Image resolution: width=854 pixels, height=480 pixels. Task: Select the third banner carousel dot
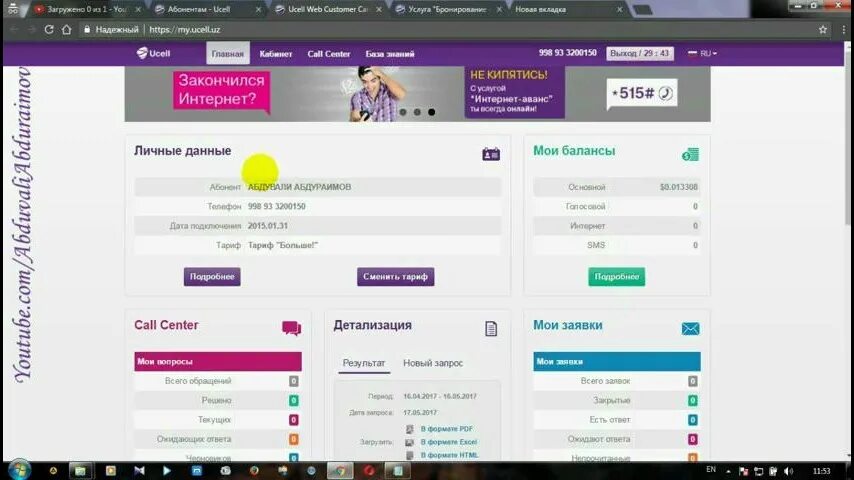click(x=431, y=112)
